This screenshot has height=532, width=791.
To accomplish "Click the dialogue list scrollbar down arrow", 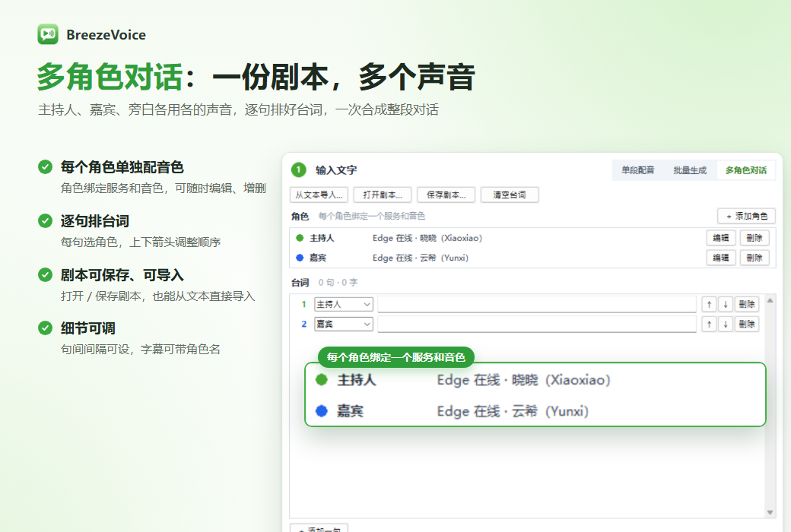I will pyautogui.click(x=770, y=512).
